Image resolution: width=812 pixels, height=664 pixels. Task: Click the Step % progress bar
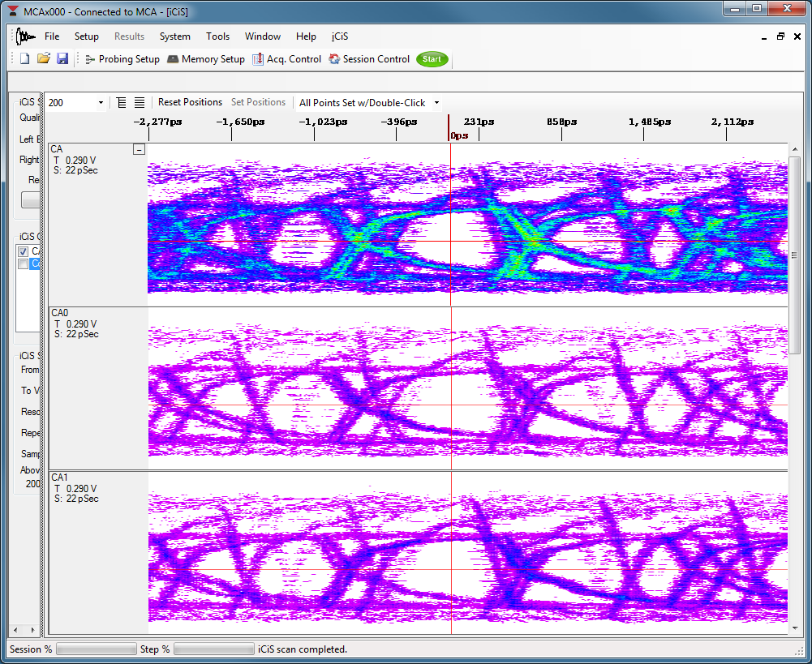pos(214,649)
